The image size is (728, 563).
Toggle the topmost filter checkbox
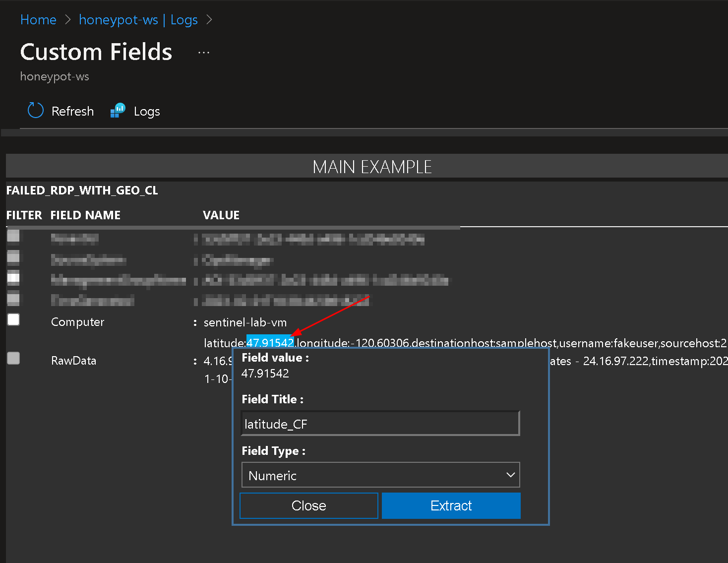point(13,236)
